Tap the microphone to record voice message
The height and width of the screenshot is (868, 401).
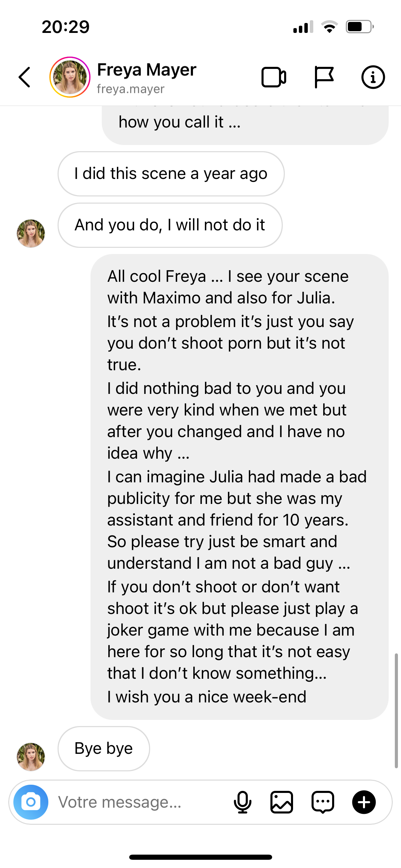click(243, 802)
